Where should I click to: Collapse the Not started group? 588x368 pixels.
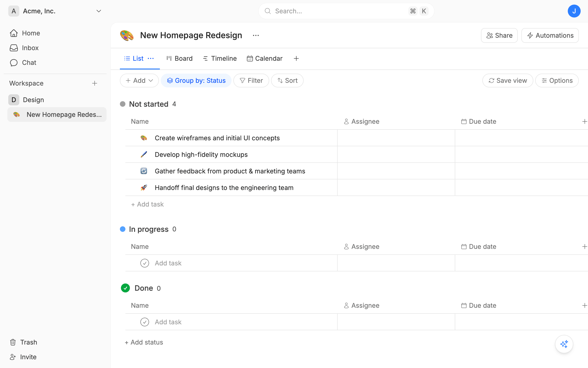click(148, 104)
